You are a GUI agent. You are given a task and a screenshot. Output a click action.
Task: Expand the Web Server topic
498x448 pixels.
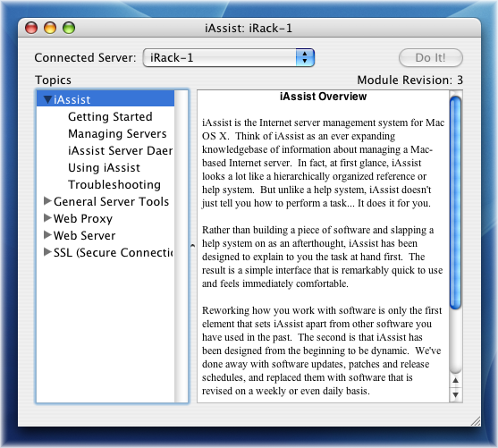[47, 235]
